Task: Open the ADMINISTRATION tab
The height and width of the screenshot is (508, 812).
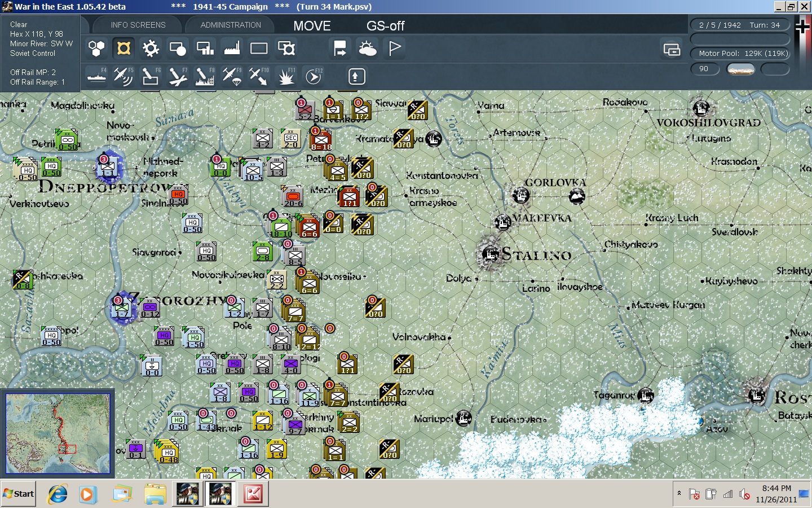Action: (231, 25)
